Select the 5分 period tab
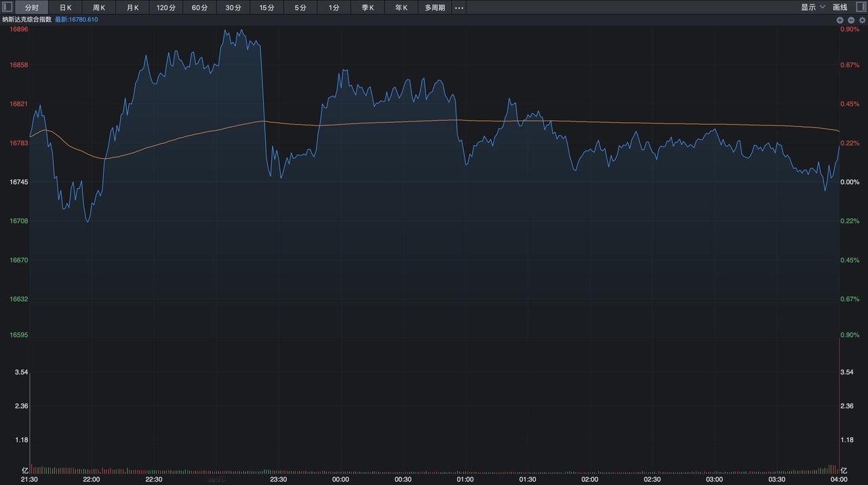Image resolution: width=868 pixels, height=485 pixels. [300, 7]
